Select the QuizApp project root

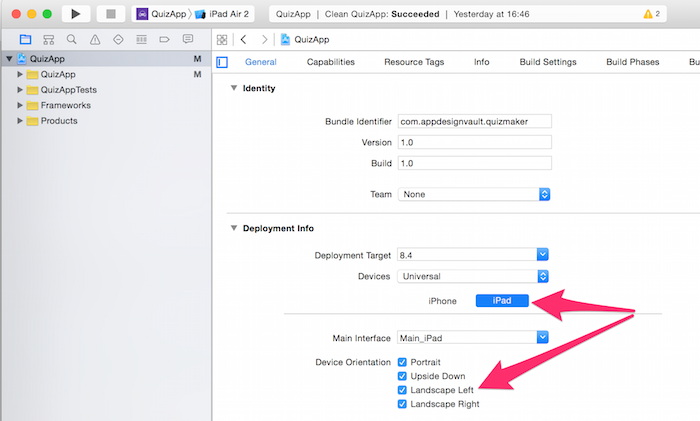106,58
